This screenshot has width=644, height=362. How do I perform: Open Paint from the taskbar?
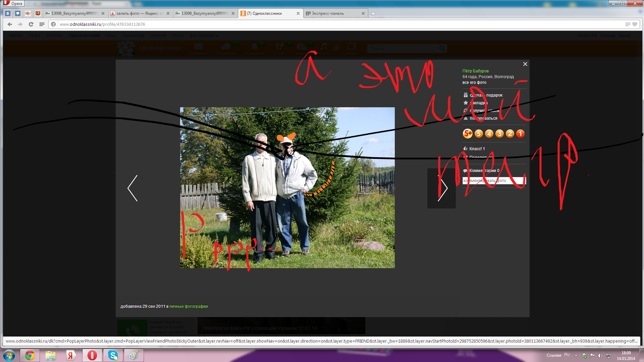(133, 355)
